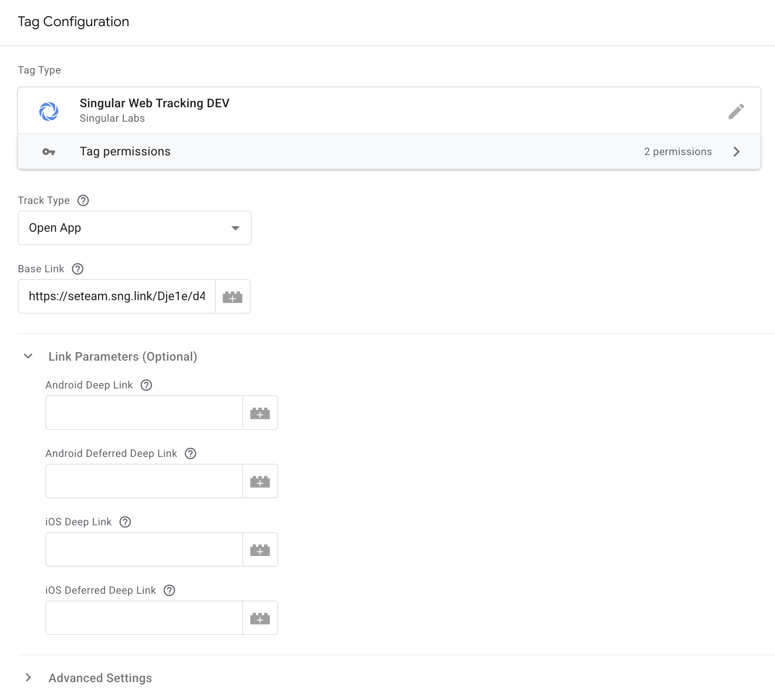Screen dimensions: 775x700
Task: Click the Android Deferred Deep Link help icon
Action: (190, 453)
